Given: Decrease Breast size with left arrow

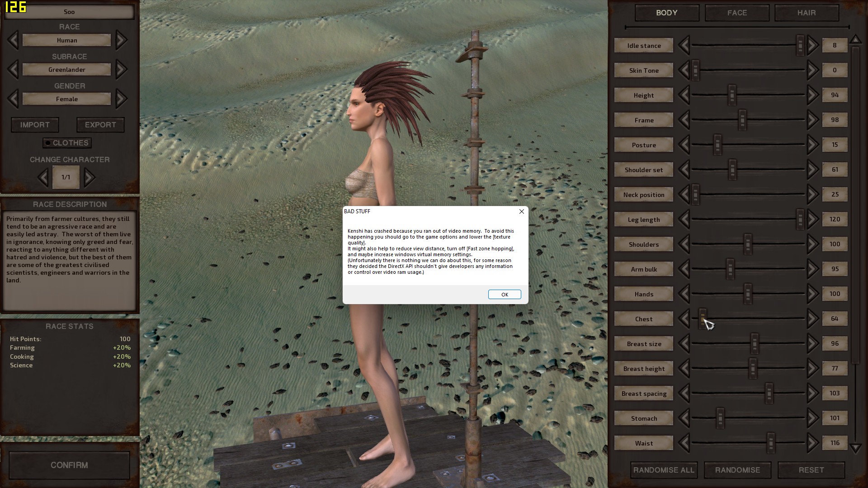Looking at the screenshot, I should click(684, 343).
